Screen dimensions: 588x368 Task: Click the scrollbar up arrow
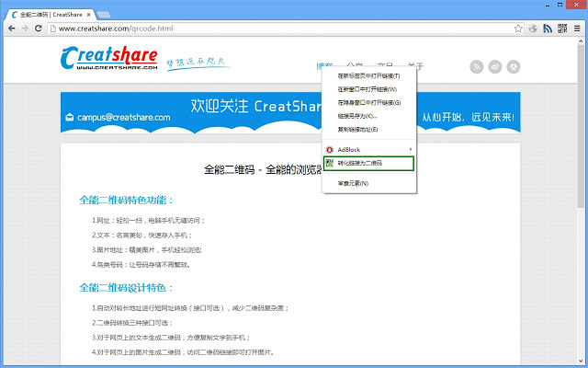coord(581,40)
